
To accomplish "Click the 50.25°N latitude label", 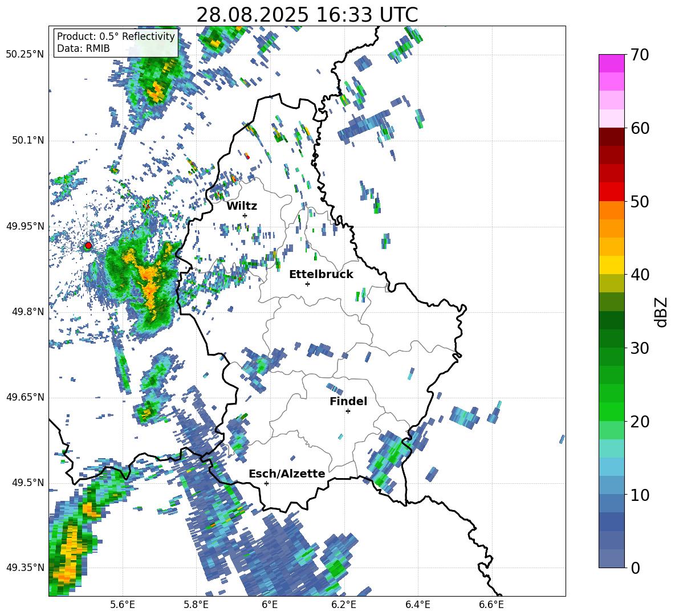I will 25,55.
